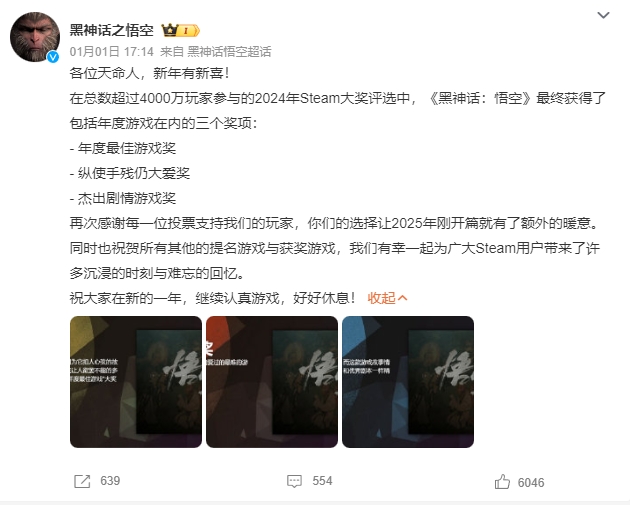Like the post with thumbs-up icon
The height and width of the screenshot is (505, 630).
(x=502, y=481)
